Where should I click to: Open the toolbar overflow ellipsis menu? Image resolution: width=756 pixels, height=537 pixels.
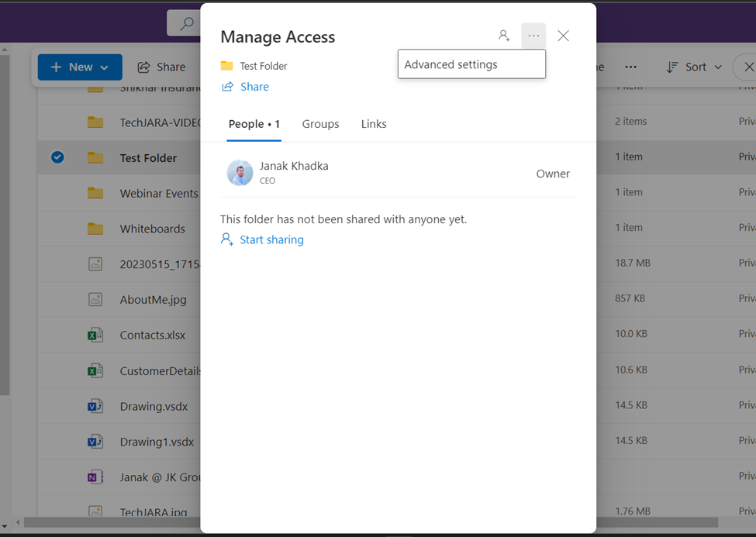coord(630,67)
